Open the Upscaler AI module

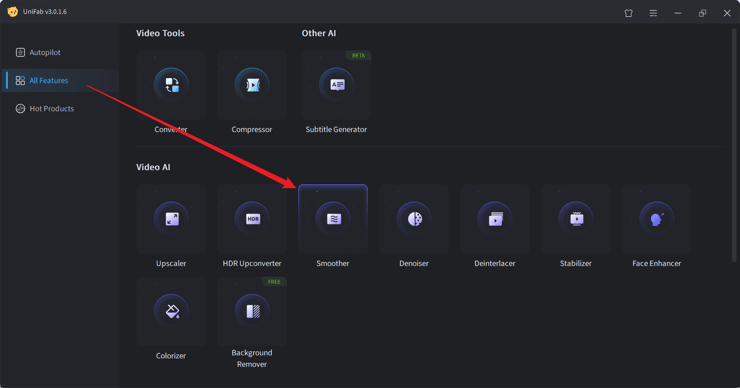point(171,219)
